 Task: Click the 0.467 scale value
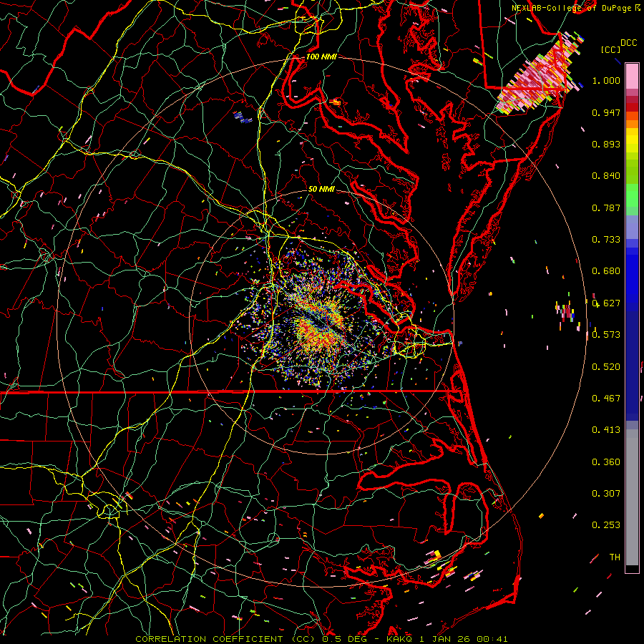point(606,399)
